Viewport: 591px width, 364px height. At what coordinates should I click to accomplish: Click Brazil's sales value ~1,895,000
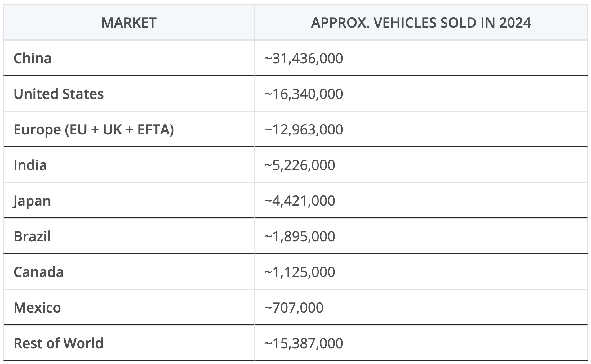click(x=300, y=236)
